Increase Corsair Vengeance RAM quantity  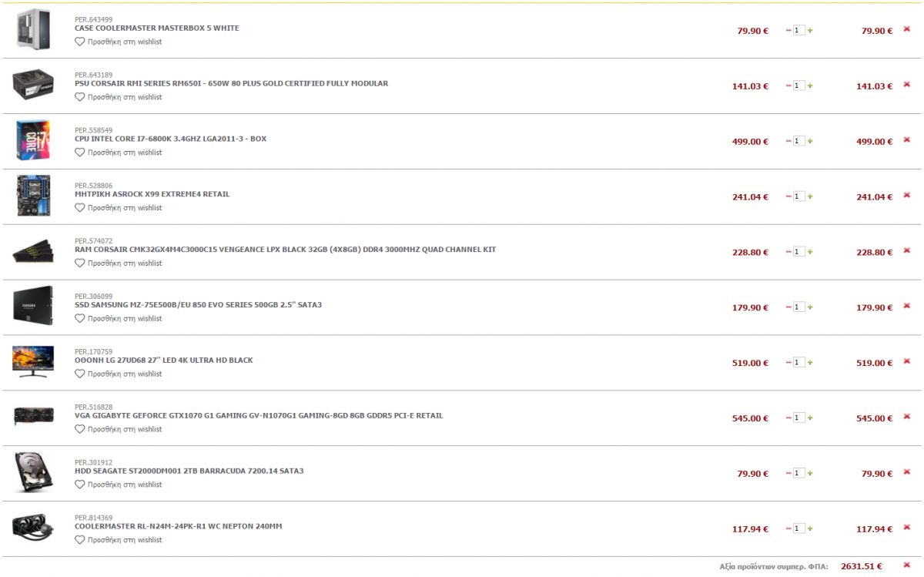810,252
